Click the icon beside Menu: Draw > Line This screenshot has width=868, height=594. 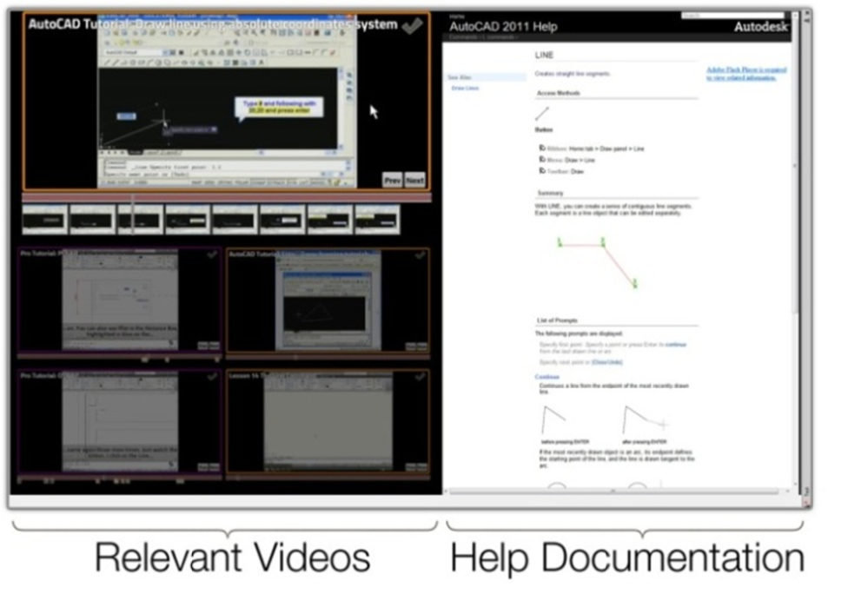coord(542,159)
